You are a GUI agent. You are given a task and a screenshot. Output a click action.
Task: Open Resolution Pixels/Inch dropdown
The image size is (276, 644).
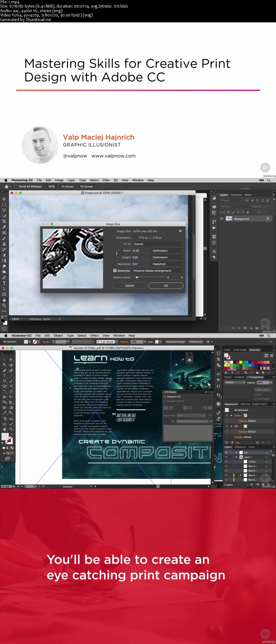pos(167,264)
